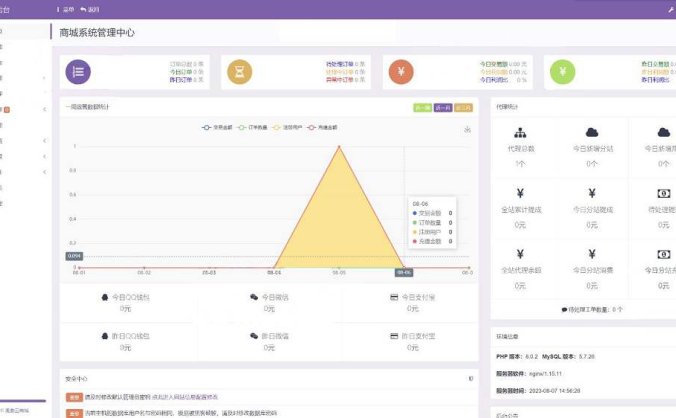Viewport: 676px width, 418px height.
Task: Click the yen icon above 全站累计提成
Action: click(520, 193)
